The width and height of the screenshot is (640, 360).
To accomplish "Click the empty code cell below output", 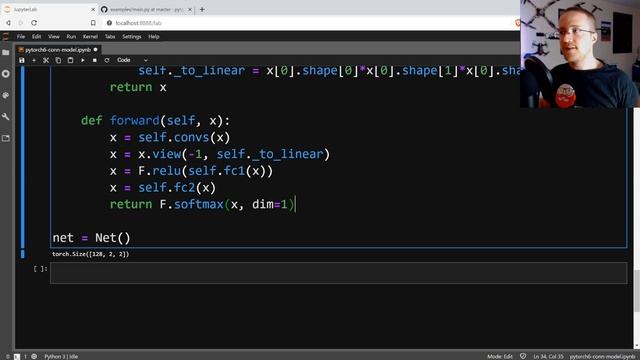I will [x=338, y=273].
